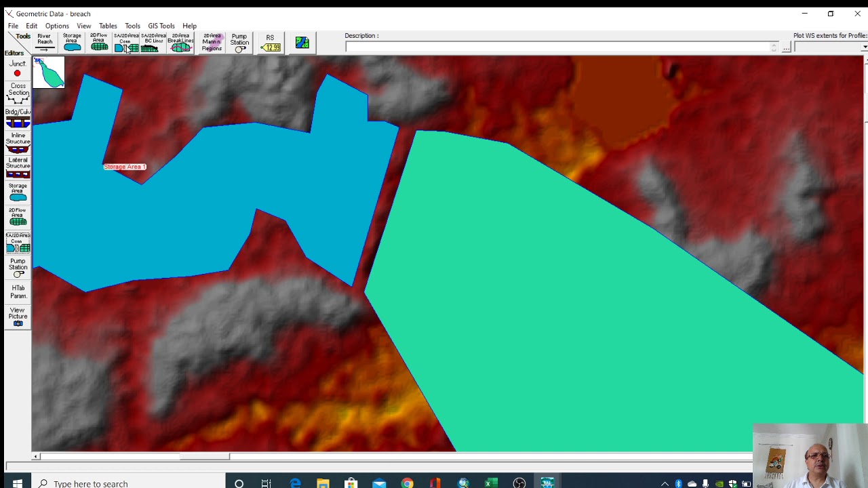Click the Windows taskbar search box
The height and width of the screenshot is (488, 868).
click(x=129, y=483)
